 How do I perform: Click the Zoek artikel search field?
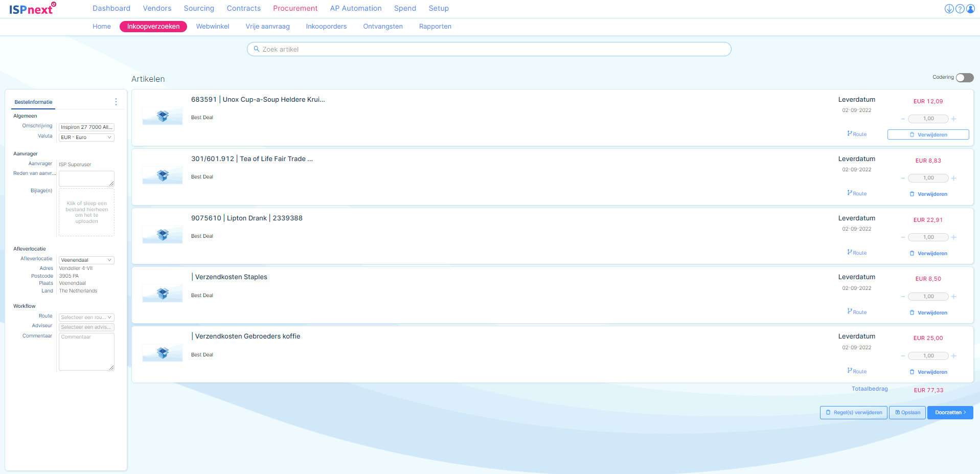pyautogui.click(x=489, y=49)
